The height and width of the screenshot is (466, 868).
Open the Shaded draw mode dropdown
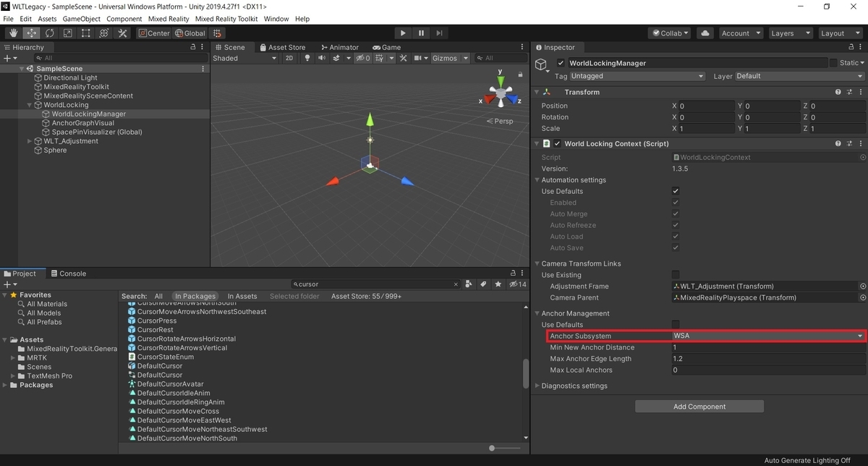coord(244,58)
